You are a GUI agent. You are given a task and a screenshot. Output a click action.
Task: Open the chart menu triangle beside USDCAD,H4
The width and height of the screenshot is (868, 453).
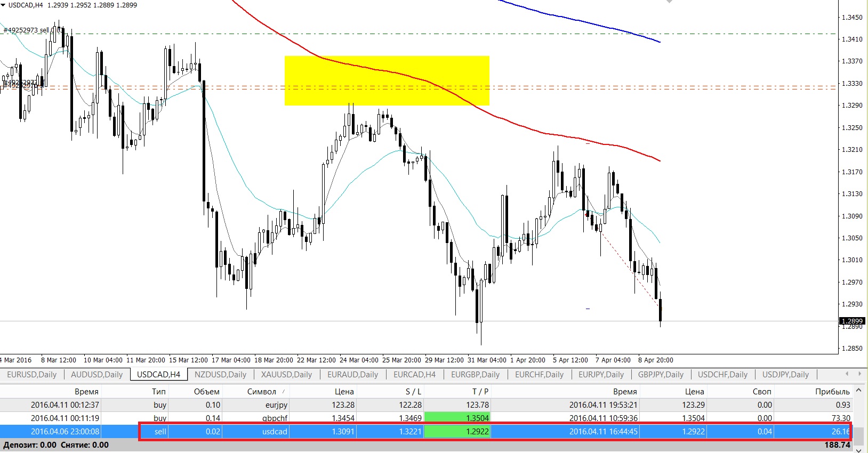tap(3, 5)
